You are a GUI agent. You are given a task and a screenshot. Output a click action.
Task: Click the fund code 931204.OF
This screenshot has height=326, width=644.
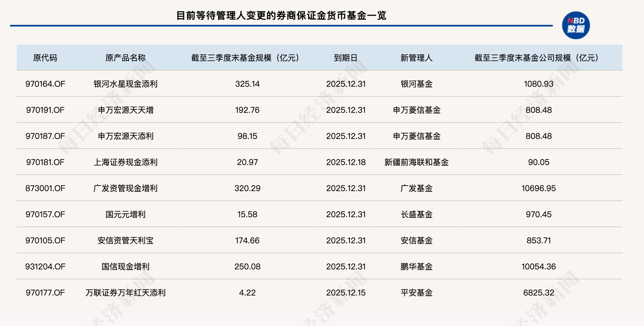(x=45, y=267)
